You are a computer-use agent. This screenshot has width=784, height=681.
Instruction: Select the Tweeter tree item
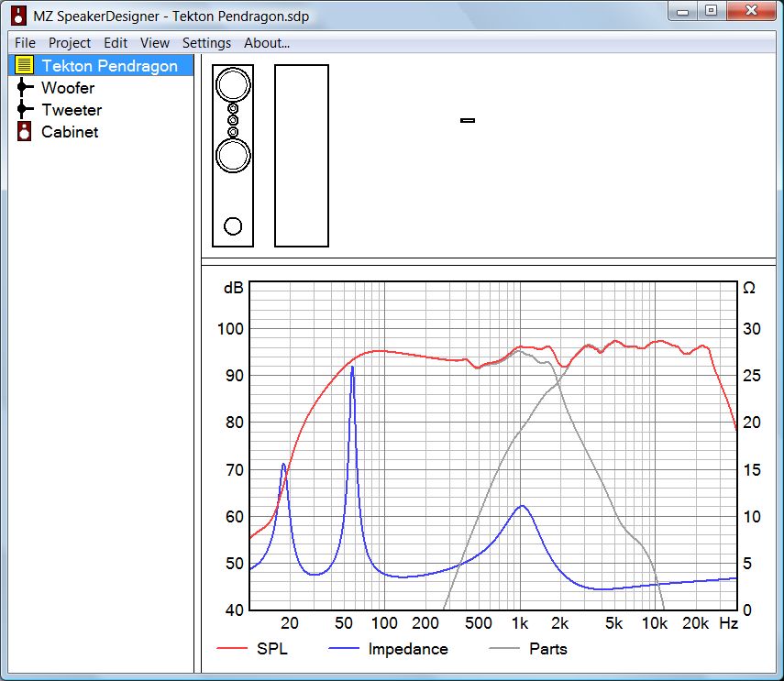(72, 109)
